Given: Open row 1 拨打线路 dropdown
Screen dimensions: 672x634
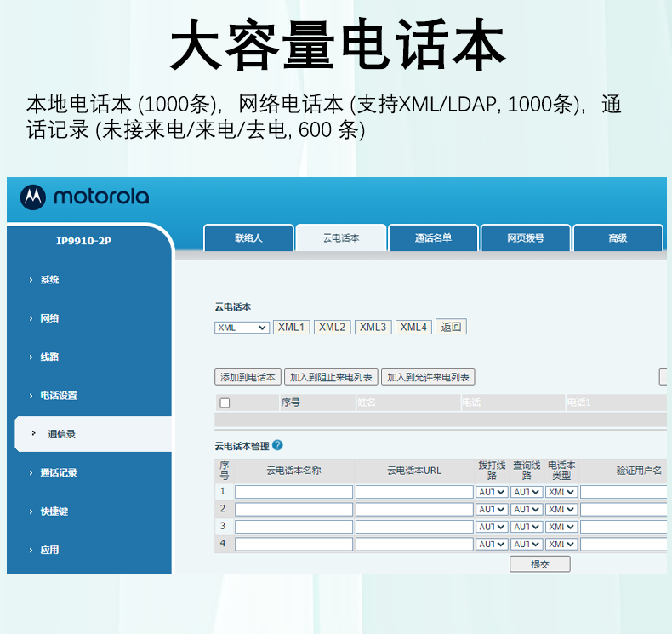Looking at the screenshot, I should (x=492, y=492).
